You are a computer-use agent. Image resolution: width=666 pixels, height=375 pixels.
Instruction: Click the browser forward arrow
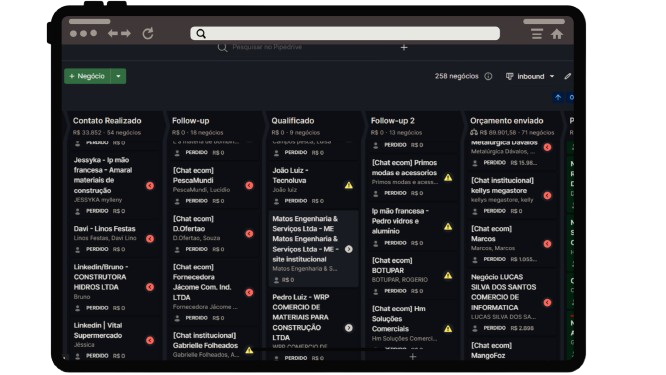point(126,33)
